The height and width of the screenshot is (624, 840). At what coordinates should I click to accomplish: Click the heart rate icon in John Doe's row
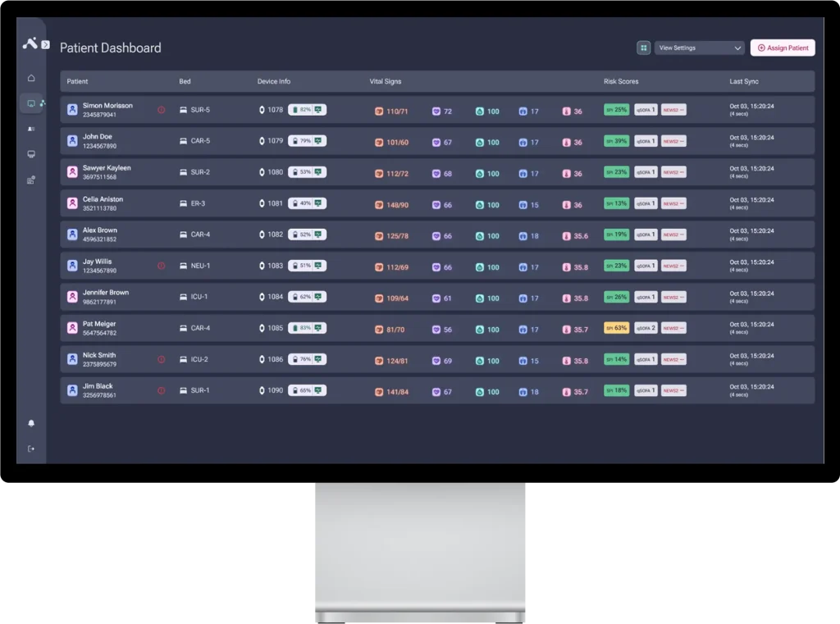436,143
